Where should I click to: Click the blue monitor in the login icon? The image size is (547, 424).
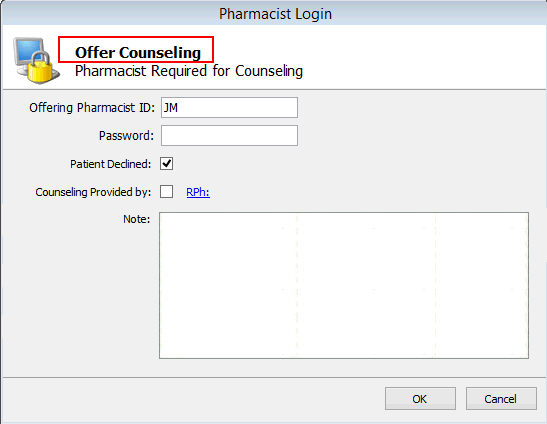tap(29, 52)
